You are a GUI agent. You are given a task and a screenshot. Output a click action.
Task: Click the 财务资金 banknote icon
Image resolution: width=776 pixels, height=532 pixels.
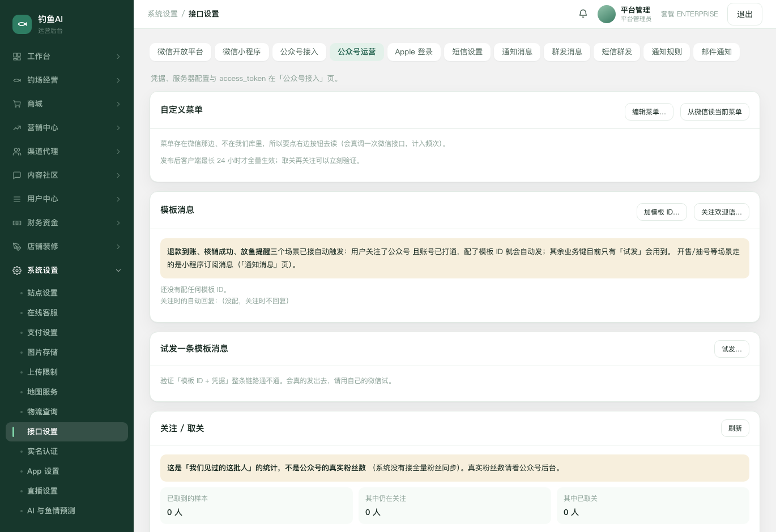click(17, 223)
